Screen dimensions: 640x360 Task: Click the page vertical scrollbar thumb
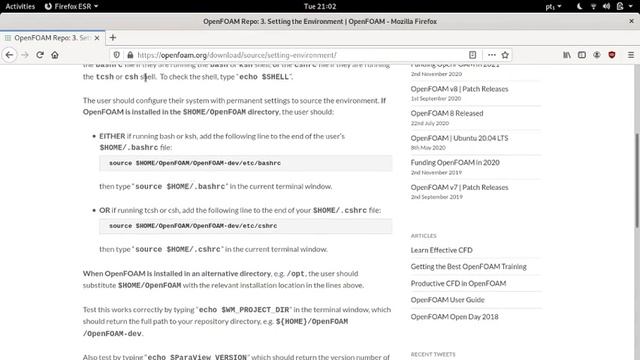click(x=637, y=180)
